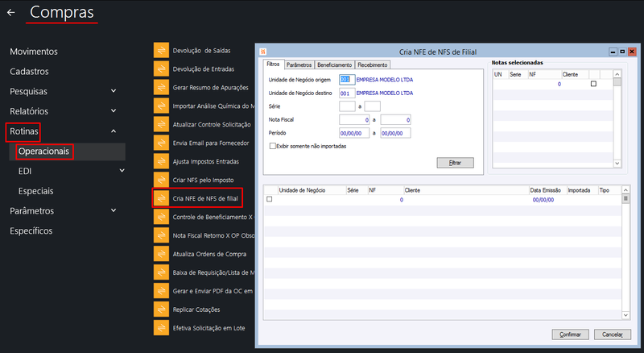Tick the checkbox in Notas selecionadas row
The width and height of the screenshot is (644, 353).
(593, 84)
